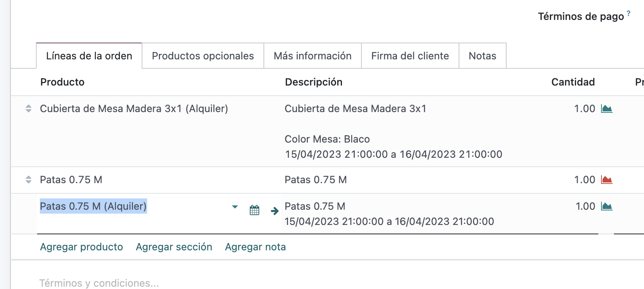Click the green forecast icon for Cubierta de Mesa
644x289 pixels.
tap(606, 109)
